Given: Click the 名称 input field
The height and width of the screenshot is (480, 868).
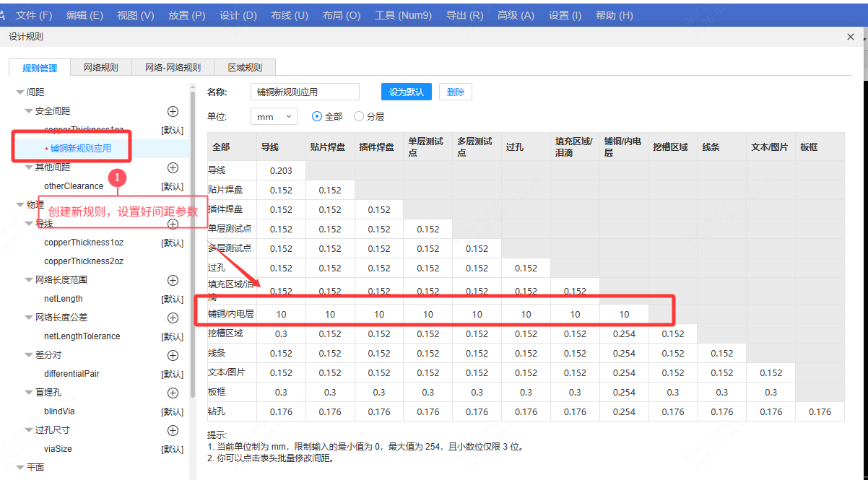Looking at the screenshot, I should coord(304,92).
